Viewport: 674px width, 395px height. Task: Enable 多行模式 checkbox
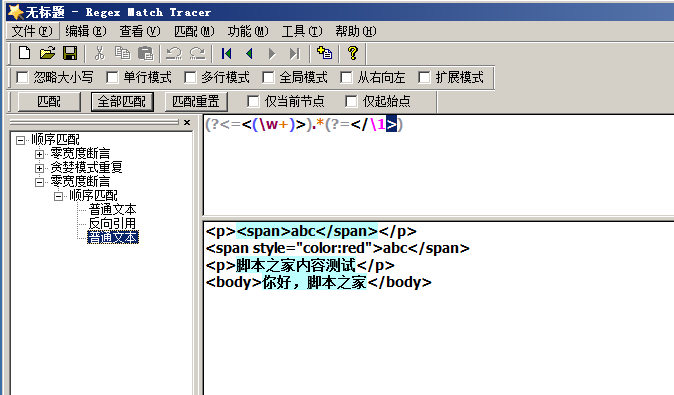coord(190,77)
